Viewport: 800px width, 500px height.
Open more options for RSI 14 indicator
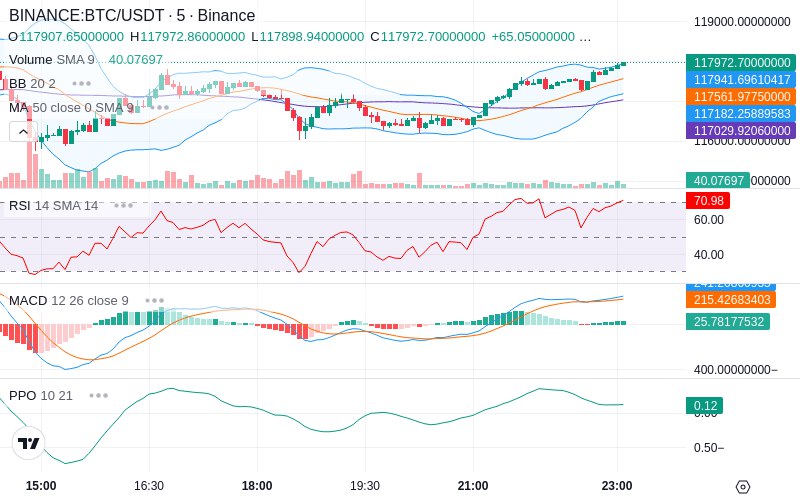(123, 206)
